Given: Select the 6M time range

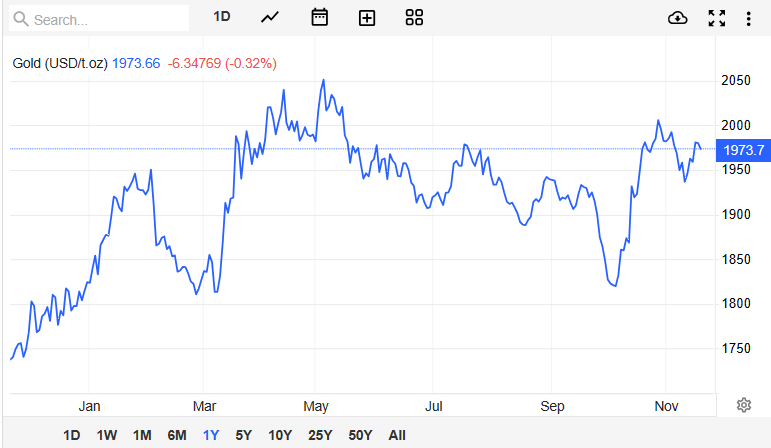Looking at the screenshot, I should click(177, 435).
